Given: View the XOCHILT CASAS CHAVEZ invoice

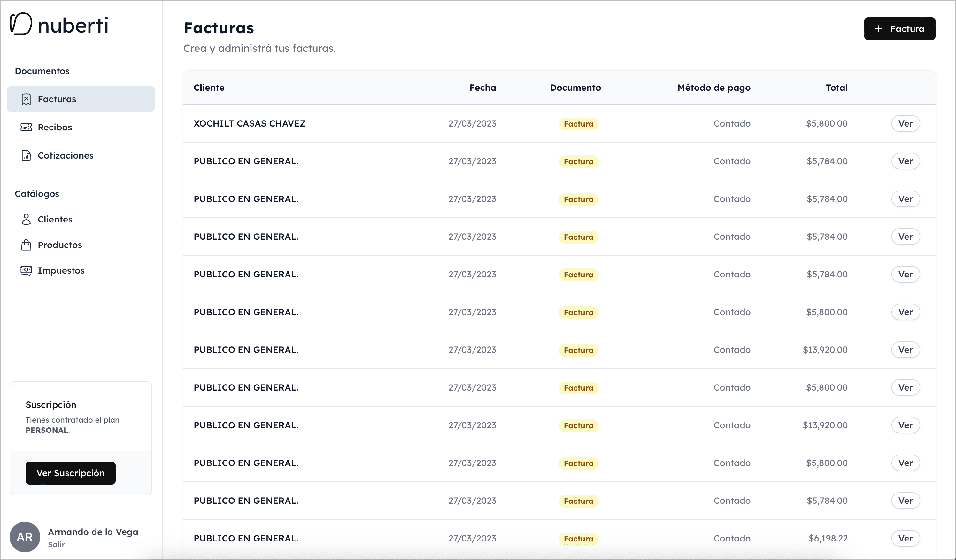Looking at the screenshot, I should (905, 124).
